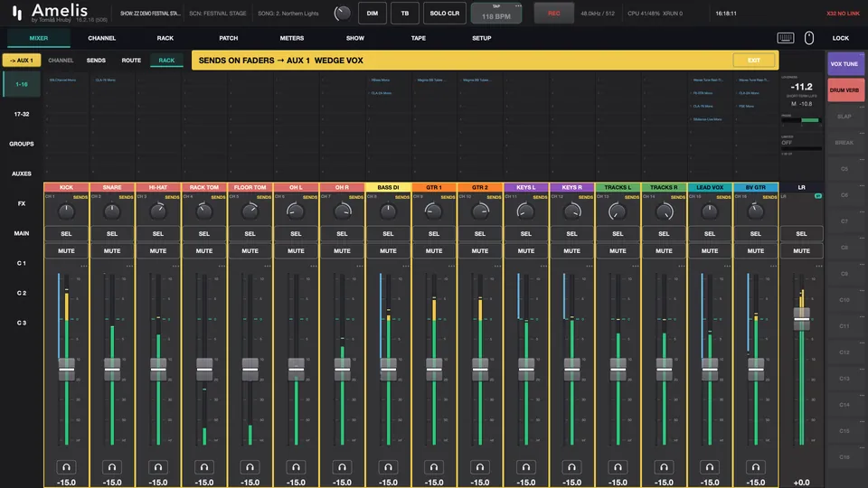Mute the KICK channel
868x488 pixels.
coord(66,250)
